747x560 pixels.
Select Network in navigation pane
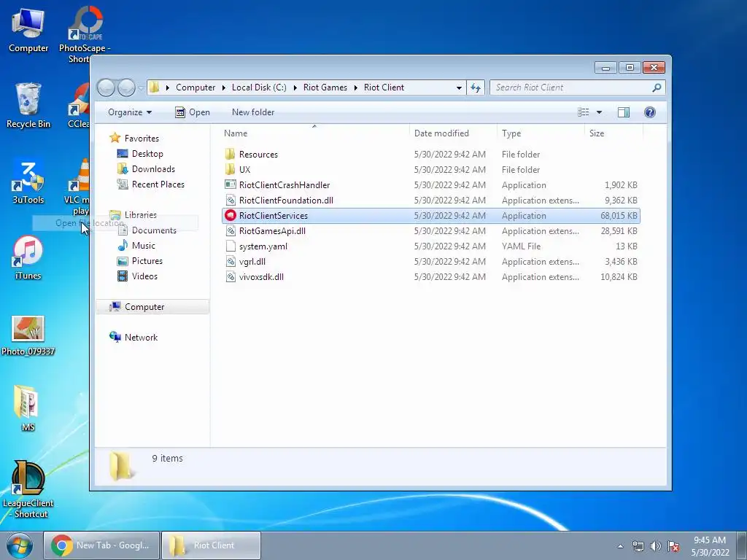[x=141, y=337]
